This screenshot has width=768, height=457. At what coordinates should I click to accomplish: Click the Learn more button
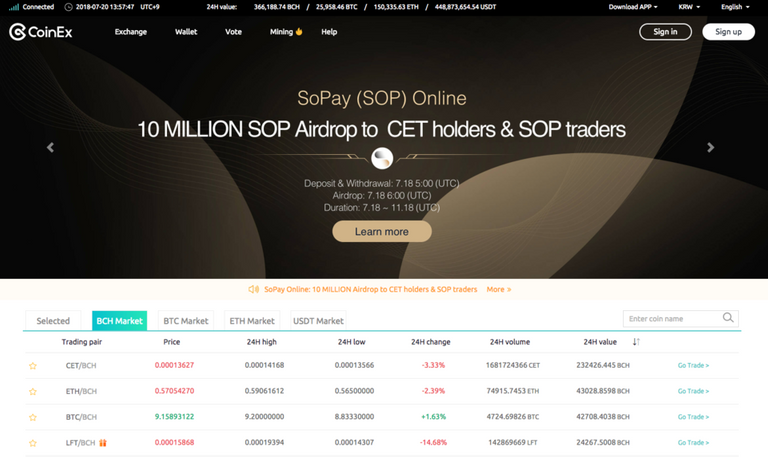(x=382, y=231)
